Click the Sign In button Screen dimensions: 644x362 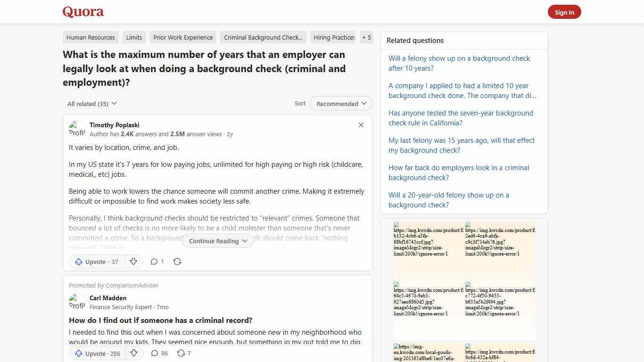tap(564, 12)
